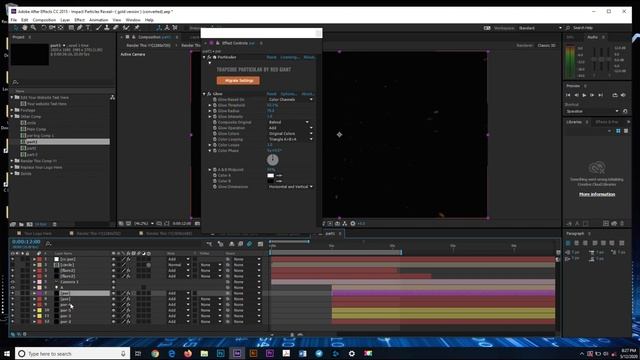Click the Play button in Preview panel

click(584, 95)
